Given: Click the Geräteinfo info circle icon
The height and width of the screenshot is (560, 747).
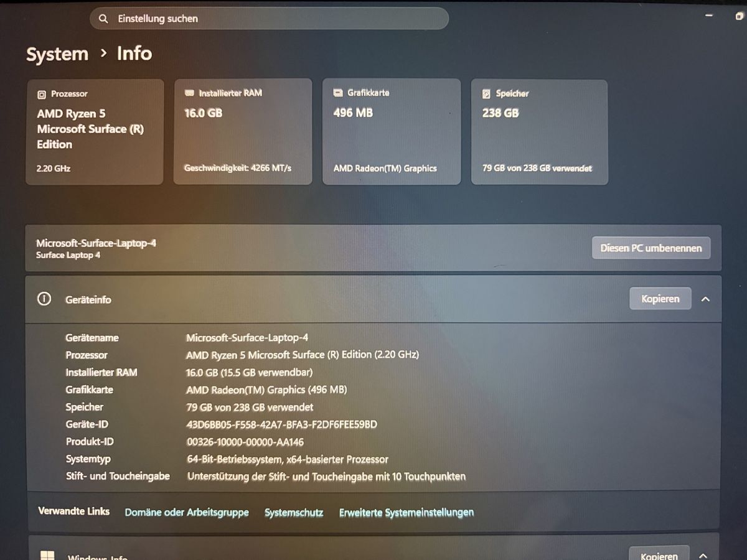Looking at the screenshot, I should tap(44, 299).
